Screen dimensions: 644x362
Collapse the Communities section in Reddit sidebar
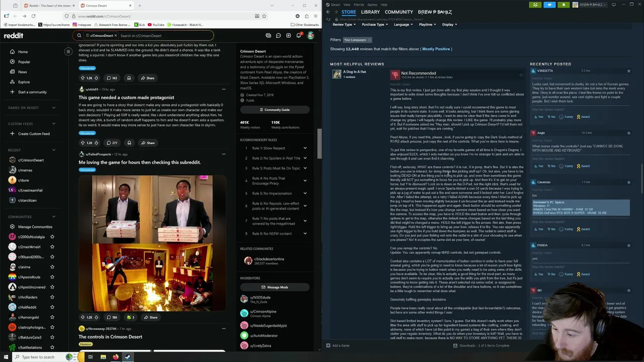54,217
